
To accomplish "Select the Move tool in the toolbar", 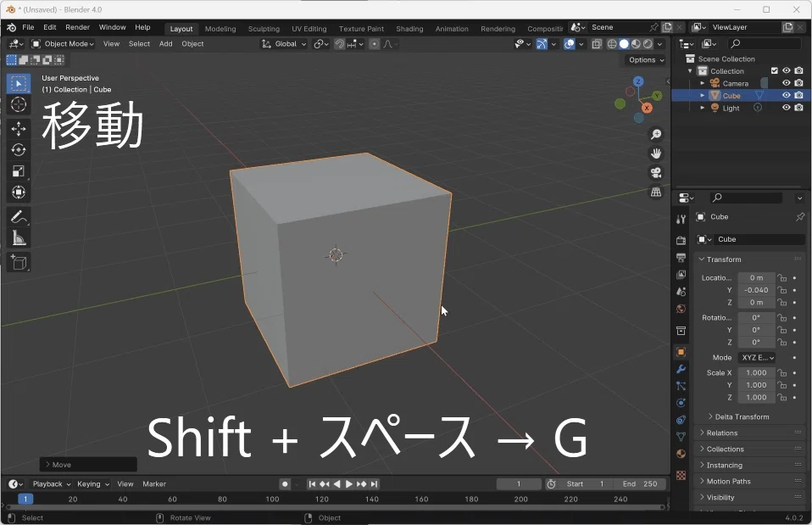I will tap(19, 129).
